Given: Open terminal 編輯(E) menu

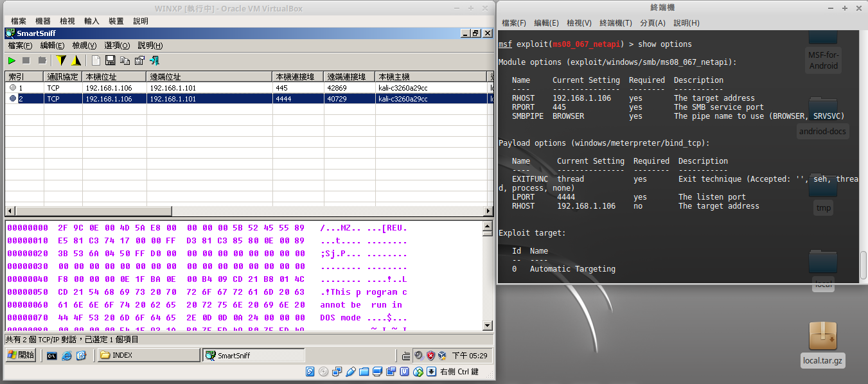Looking at the screenshot, I should coord(547,23).
